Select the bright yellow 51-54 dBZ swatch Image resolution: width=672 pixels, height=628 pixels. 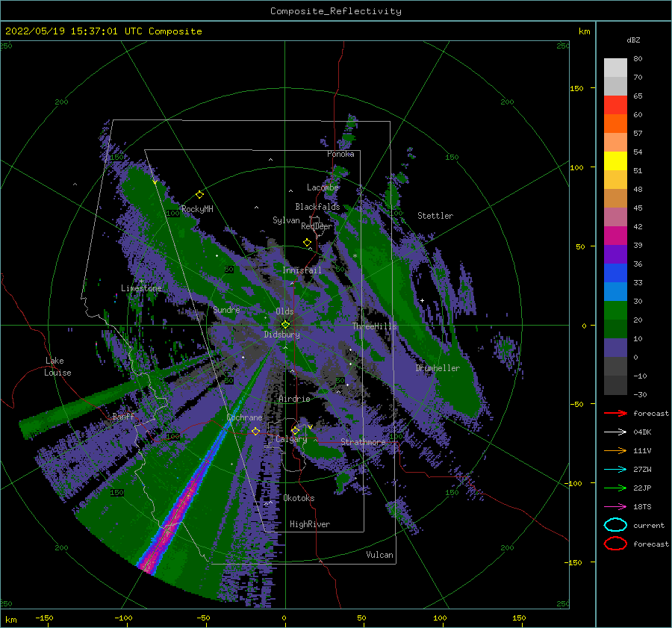pyautogui.click(x=615, y=161)
